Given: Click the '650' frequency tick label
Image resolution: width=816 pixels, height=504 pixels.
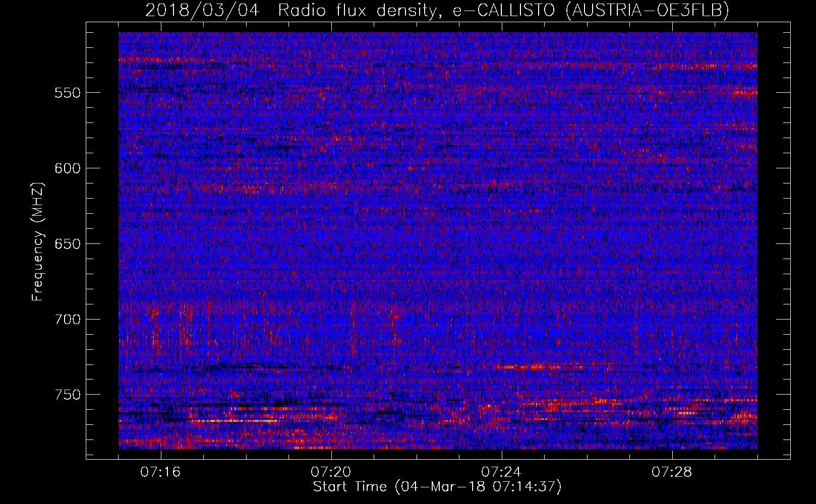Looking at the screenshot, I should (68, 244).
